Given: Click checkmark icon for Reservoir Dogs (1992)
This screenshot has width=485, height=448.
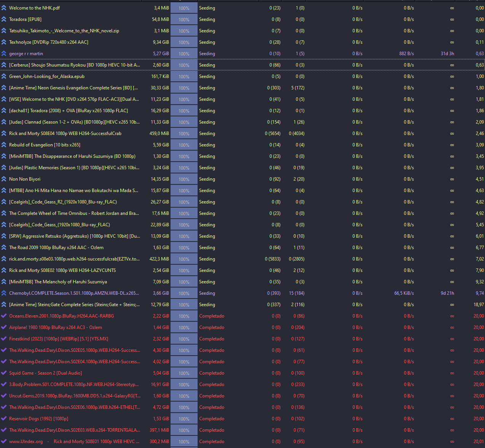Looking at the screenshot, I should click(4, 419).
